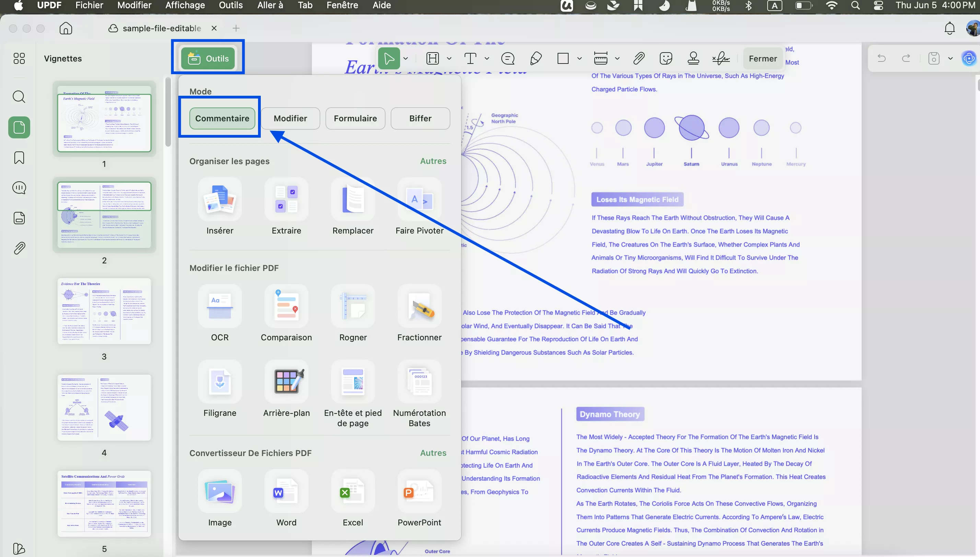Open the Fichier menu

pyautogui.click(x=89, y=5)
